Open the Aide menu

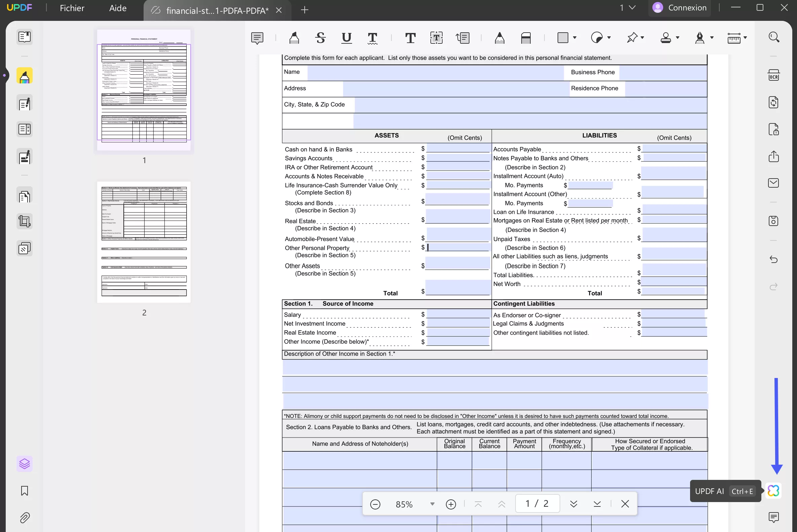point(118,8)
